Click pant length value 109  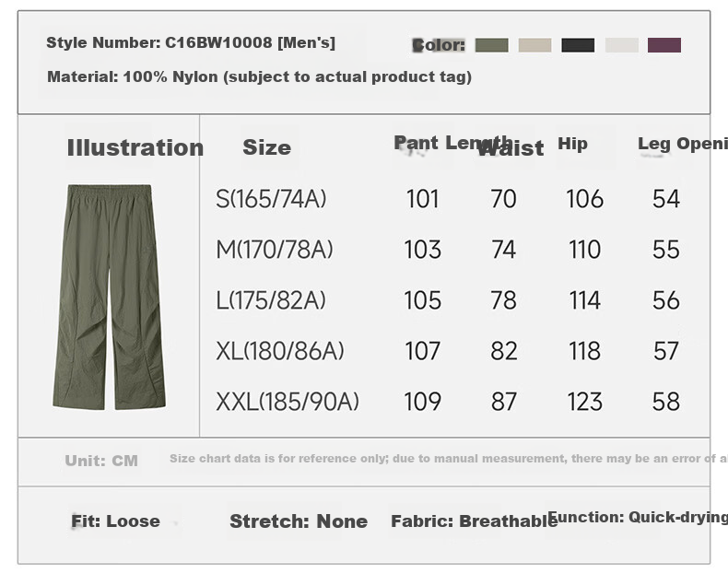tap(422, 401)
